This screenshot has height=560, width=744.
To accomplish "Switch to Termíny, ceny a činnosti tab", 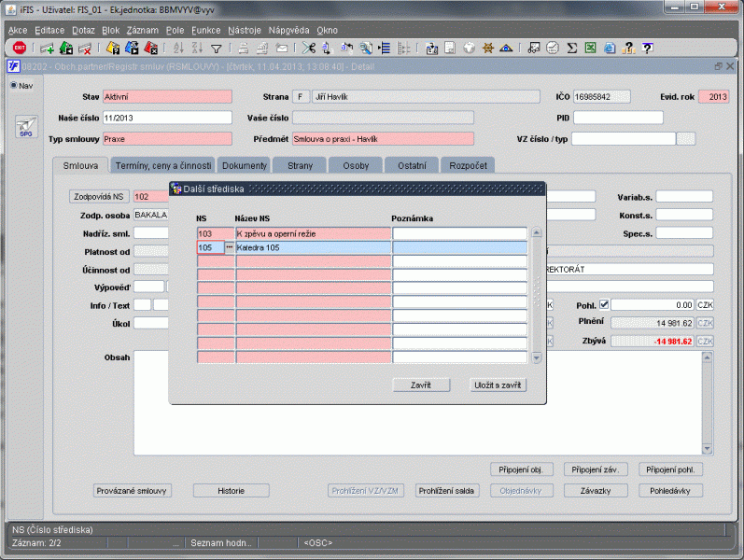I will 162,165.
